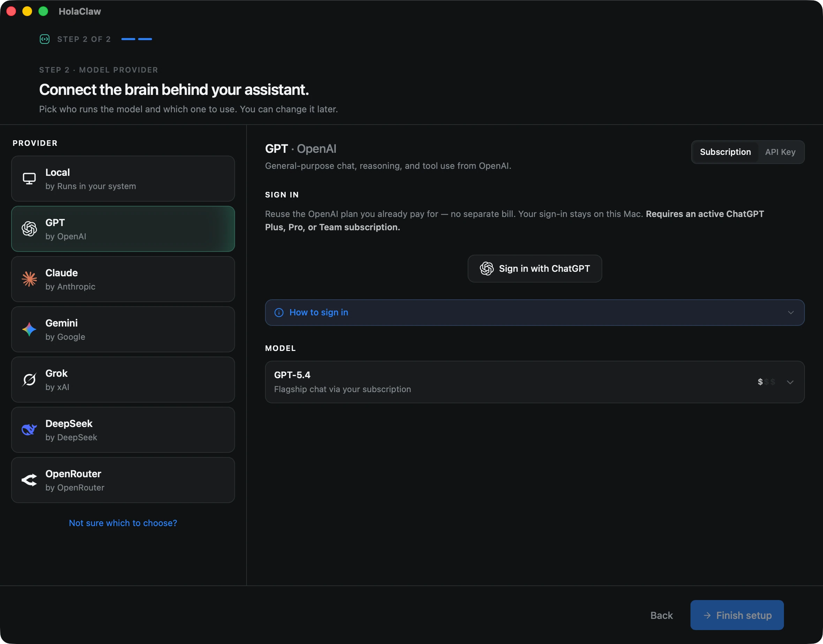Click 'by DeepSeek' subtitle
Screen dimensions: 823x644
[x=71, y=437]
